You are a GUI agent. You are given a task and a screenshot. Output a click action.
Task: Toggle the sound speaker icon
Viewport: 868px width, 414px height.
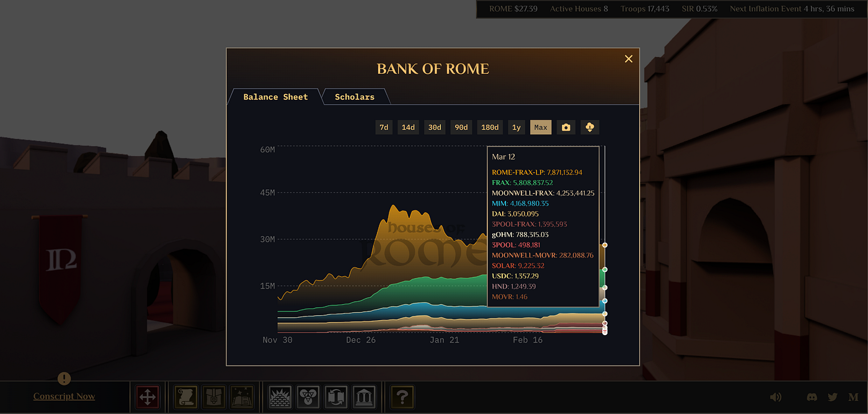pyautogui.click(x=776, y=397)
